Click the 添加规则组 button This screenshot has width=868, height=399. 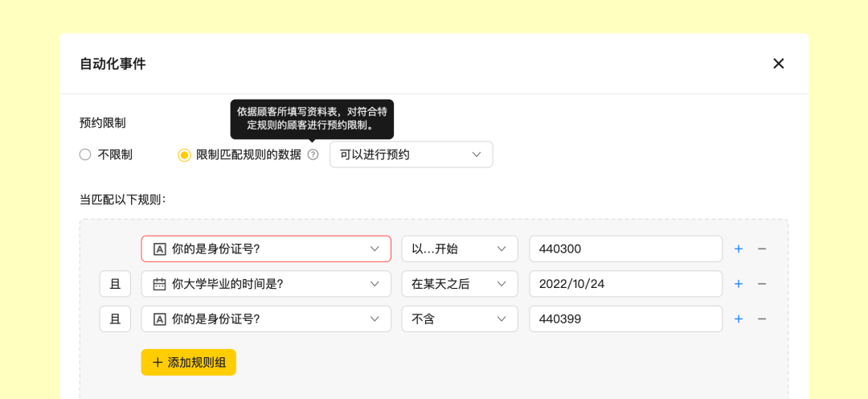pyautogui.click(x=189, y=363)
